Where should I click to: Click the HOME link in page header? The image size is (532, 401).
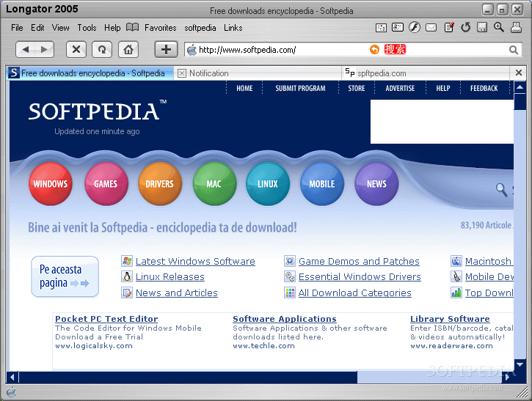coord(244,88)
